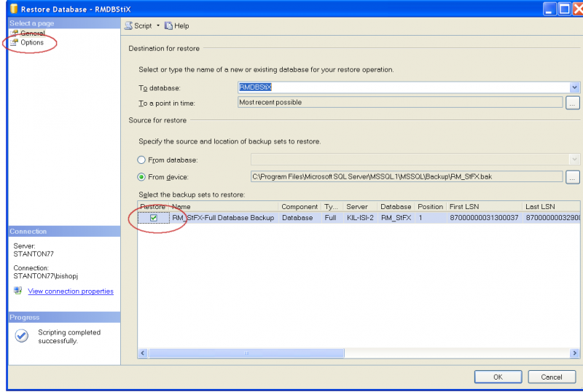Viewport: 583px width, 392px height.
Task: Open View connection properties link
Action: pos(71,291)
